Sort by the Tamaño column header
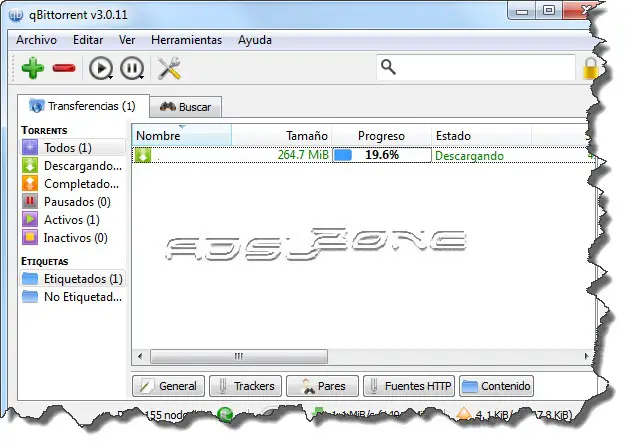 click(281, 136)
